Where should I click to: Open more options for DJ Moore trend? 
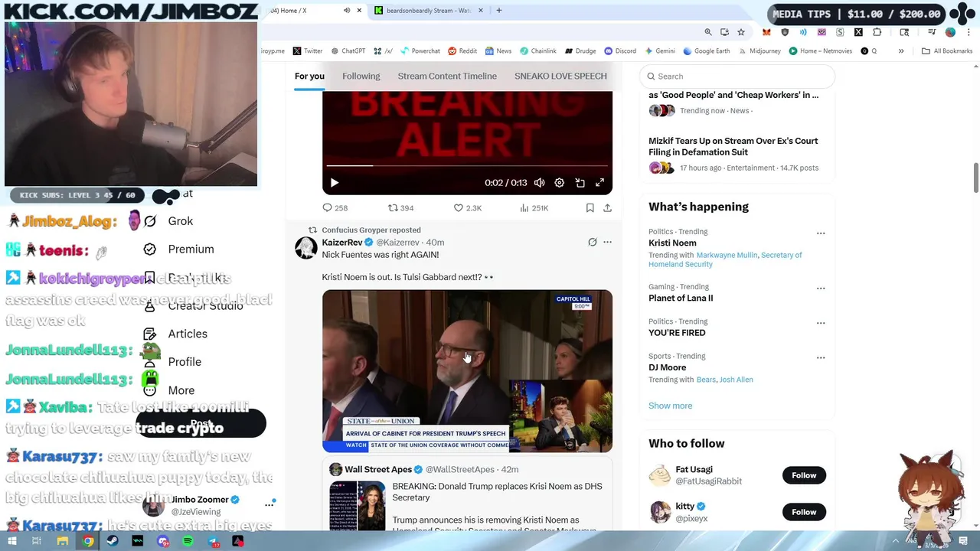click(821, 357)
